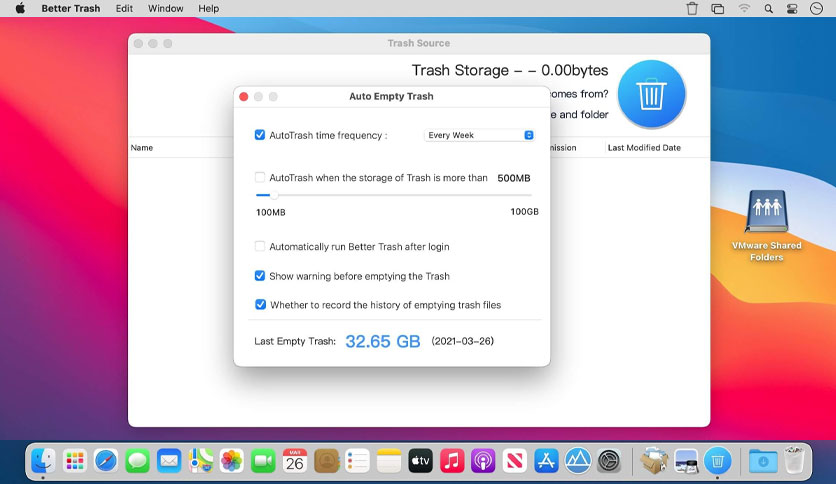The width and height of the screenshot is (836, 484).
Task: Sort by Name column in Trash Source
Action: click(142, 148)
